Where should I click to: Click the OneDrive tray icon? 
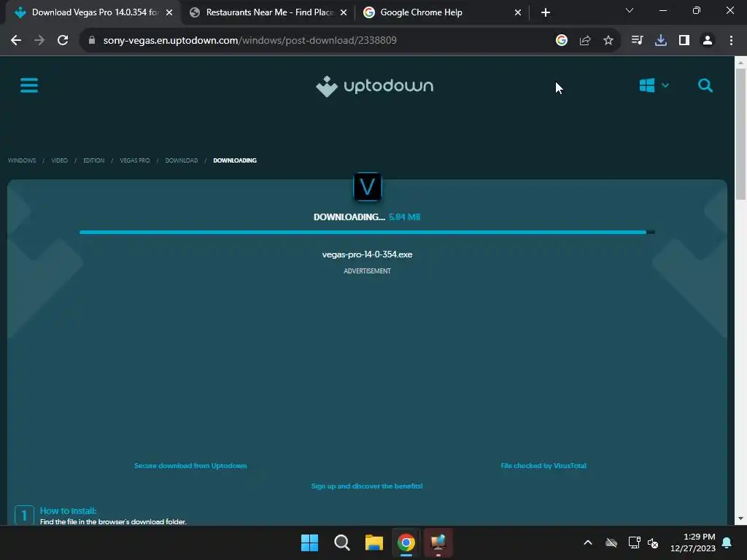point(611,542)
